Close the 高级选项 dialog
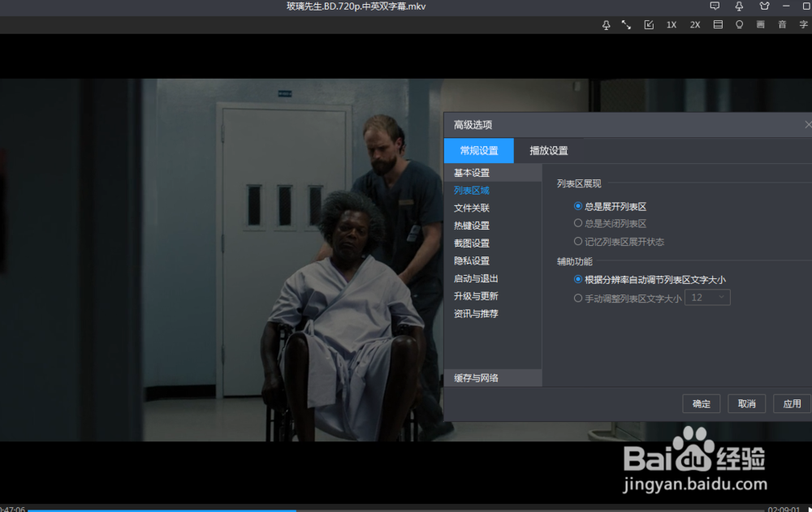 (x=808, y=125)
